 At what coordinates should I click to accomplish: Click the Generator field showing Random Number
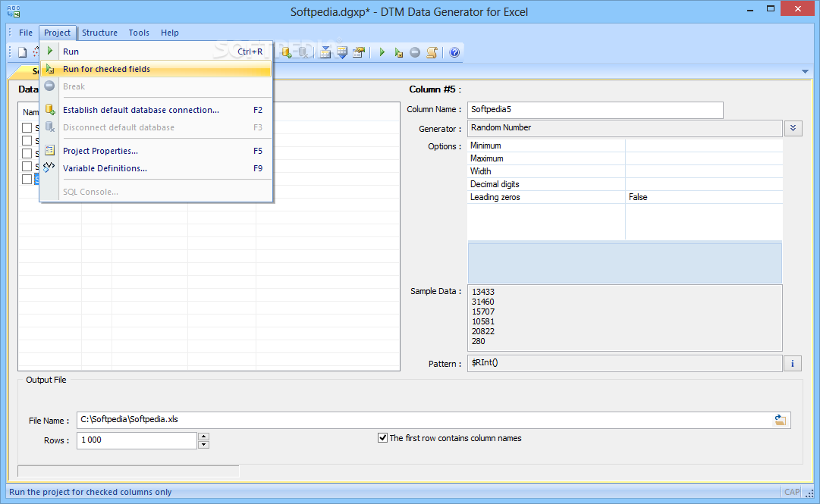[625, 128]
